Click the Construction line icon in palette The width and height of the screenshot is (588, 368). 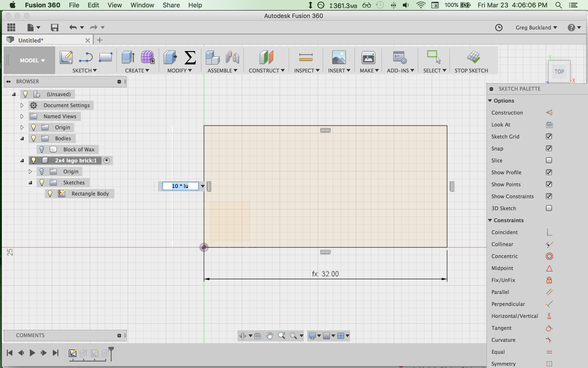point(549,113)
